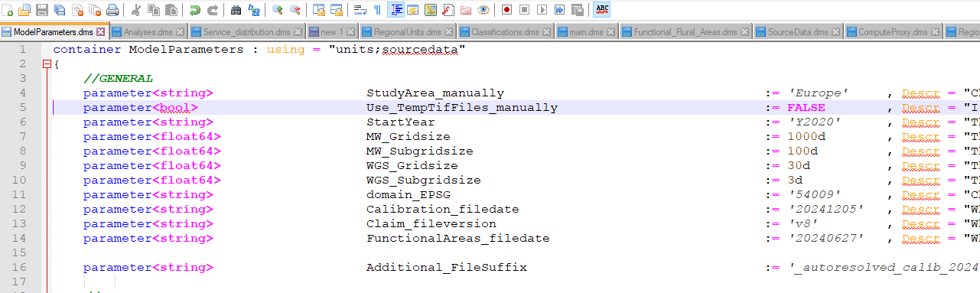The height and width of the screenshot is (293, 980).
Task: Switch to the main.dms tab
Action: click(x=586, y=32)
